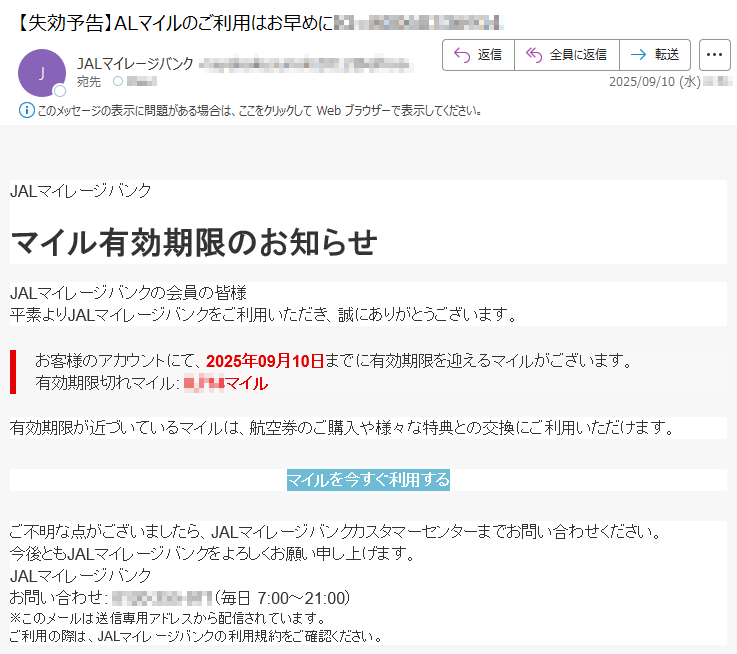
Task: Click the マイルを今すぐ利用する link
Action: [x=368, y=480]
